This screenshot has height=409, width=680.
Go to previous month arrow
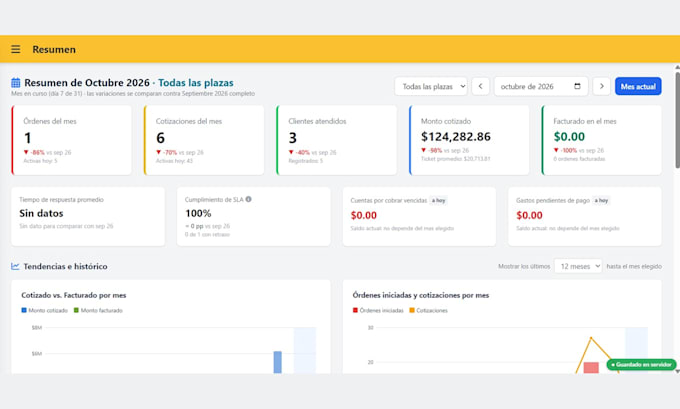(x=481, y=86)
